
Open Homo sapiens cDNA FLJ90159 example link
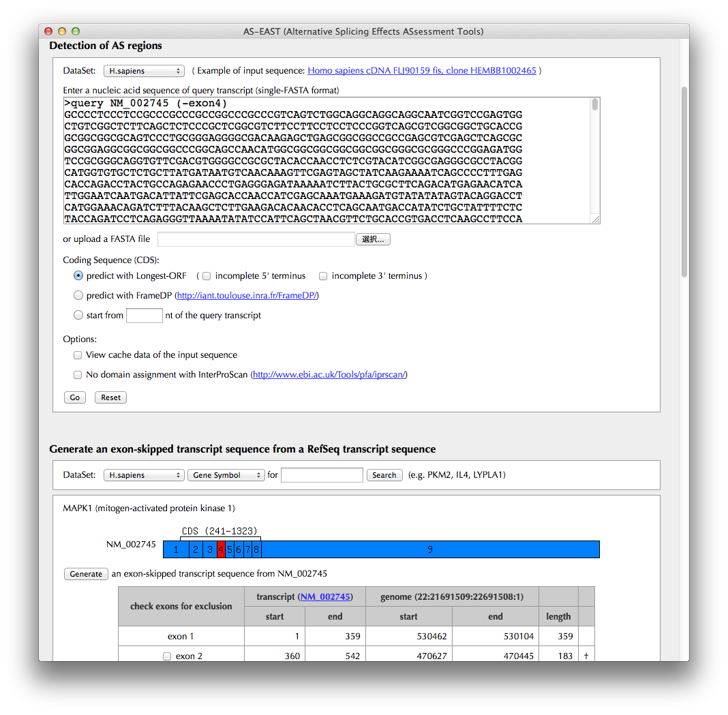coord(422,71)
